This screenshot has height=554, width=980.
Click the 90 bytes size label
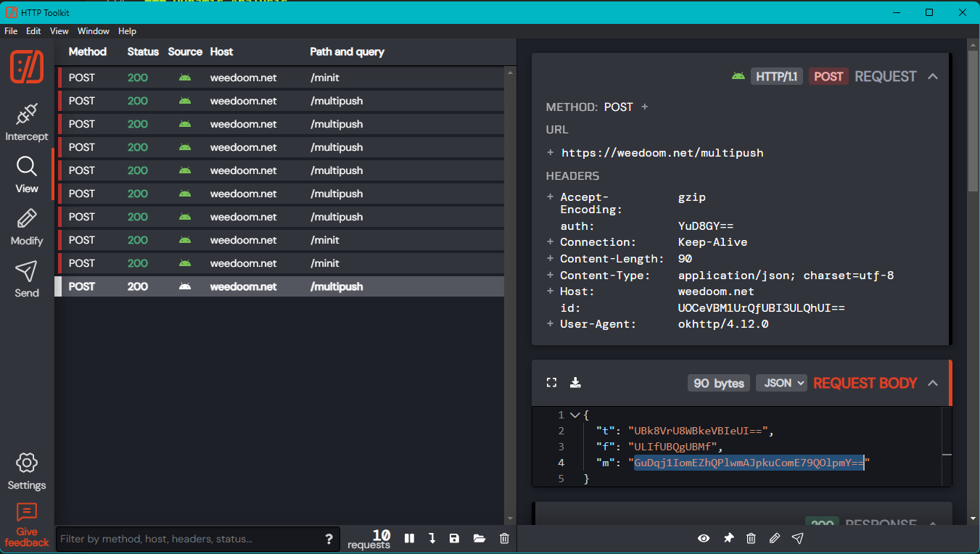719,383
